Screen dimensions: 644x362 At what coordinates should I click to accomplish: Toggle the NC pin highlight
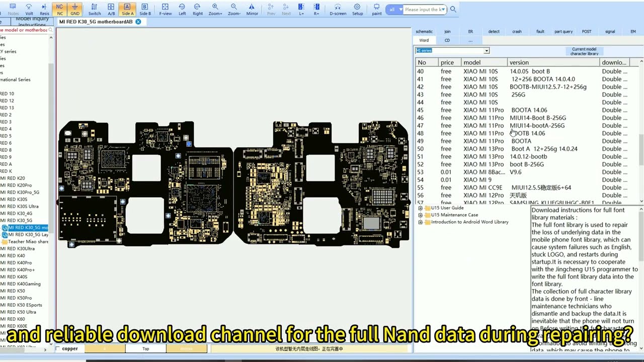click(60, 9)
